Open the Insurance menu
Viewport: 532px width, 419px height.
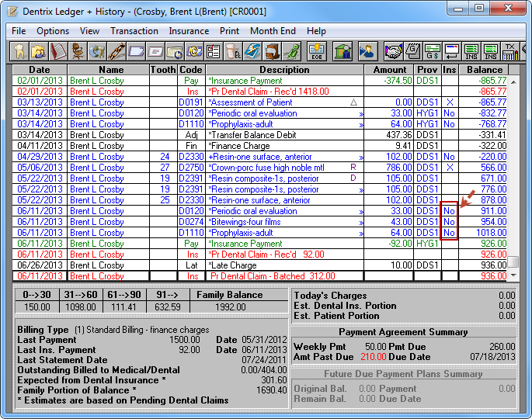pos(189,31)
